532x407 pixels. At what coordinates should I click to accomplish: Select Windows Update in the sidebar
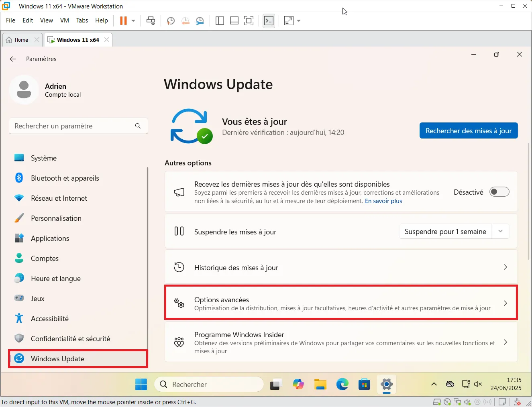(x=78, y=359)
